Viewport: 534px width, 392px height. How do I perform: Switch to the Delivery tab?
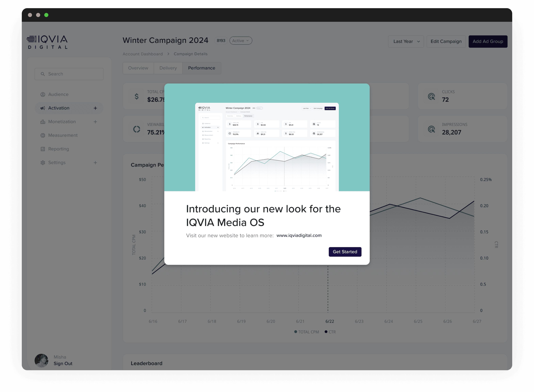(168, 68)
